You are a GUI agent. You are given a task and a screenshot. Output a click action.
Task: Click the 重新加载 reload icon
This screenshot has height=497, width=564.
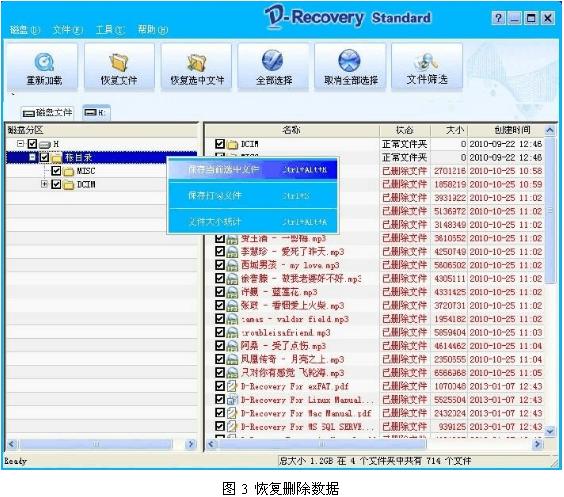pos(44,62)
